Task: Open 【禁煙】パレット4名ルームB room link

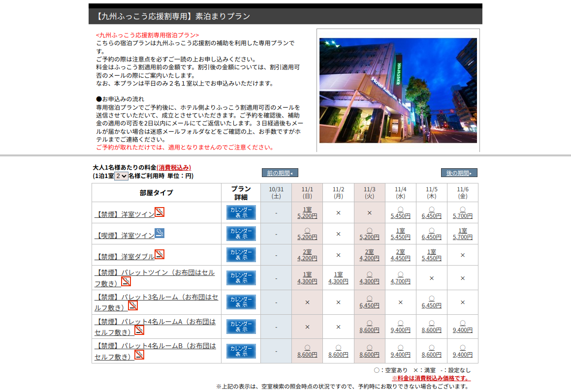Action: pyautogui.click(x=155, y=351)
